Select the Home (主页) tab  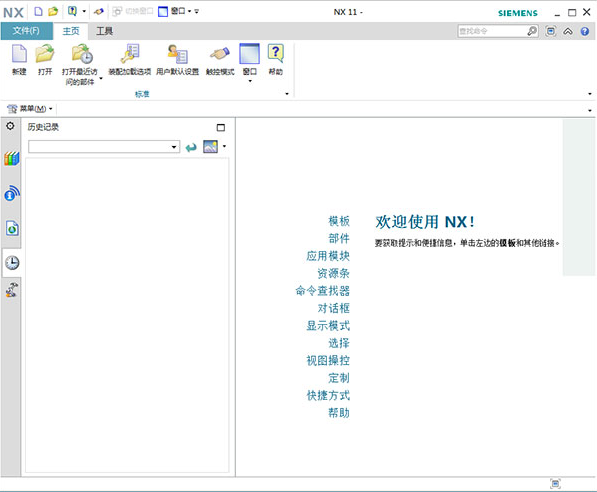click(x=71, y=31)
